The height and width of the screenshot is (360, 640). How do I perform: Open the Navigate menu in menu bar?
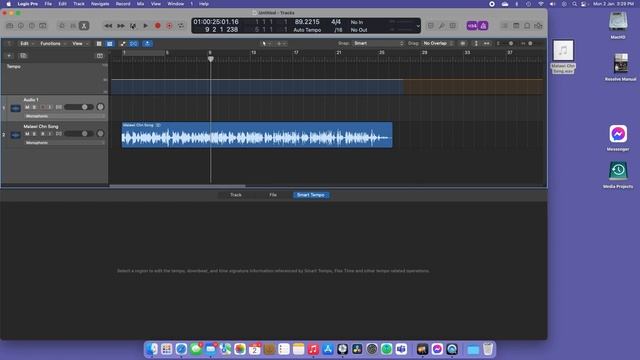tap(100, 4)
